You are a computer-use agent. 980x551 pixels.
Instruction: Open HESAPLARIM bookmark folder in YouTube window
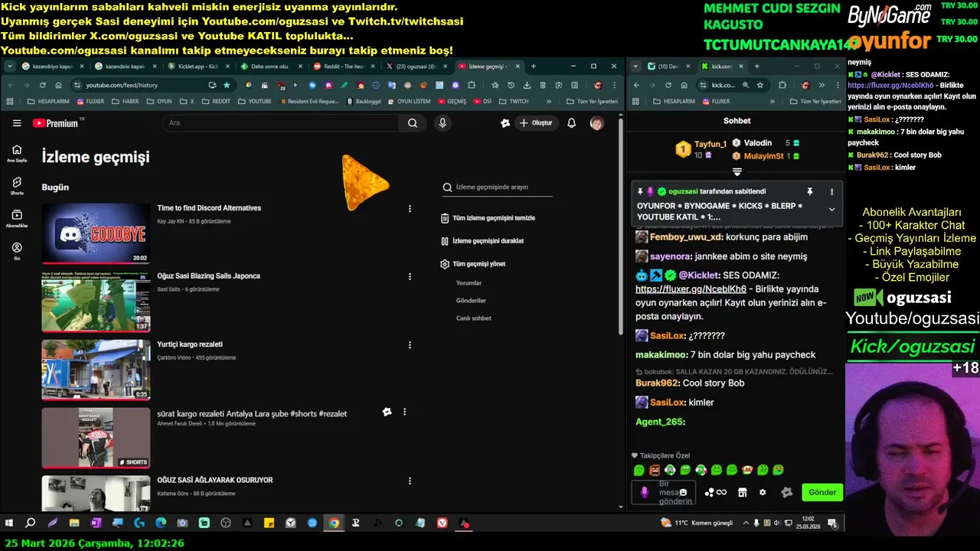click(47, 101)
